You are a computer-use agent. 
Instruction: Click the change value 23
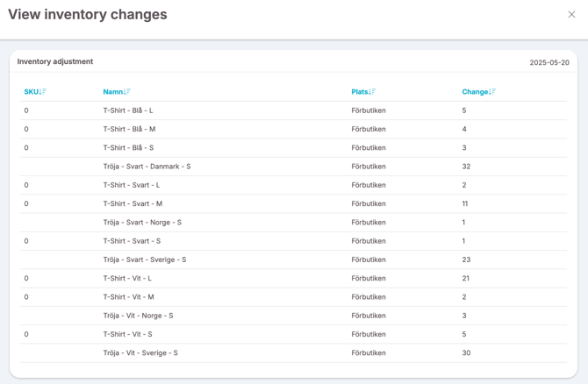click(466, 260)
